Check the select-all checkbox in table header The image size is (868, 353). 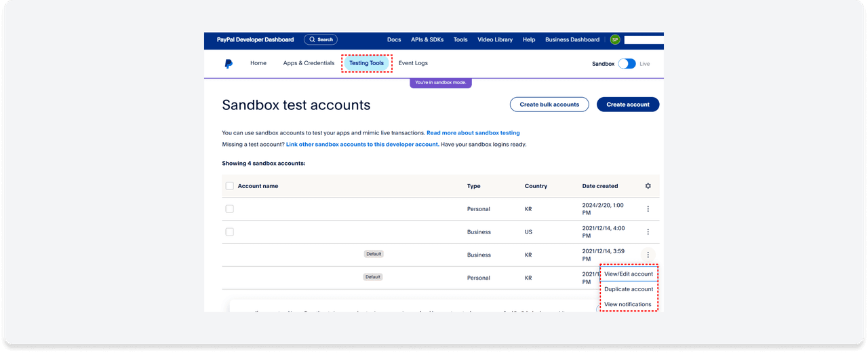tap(229, 186)
